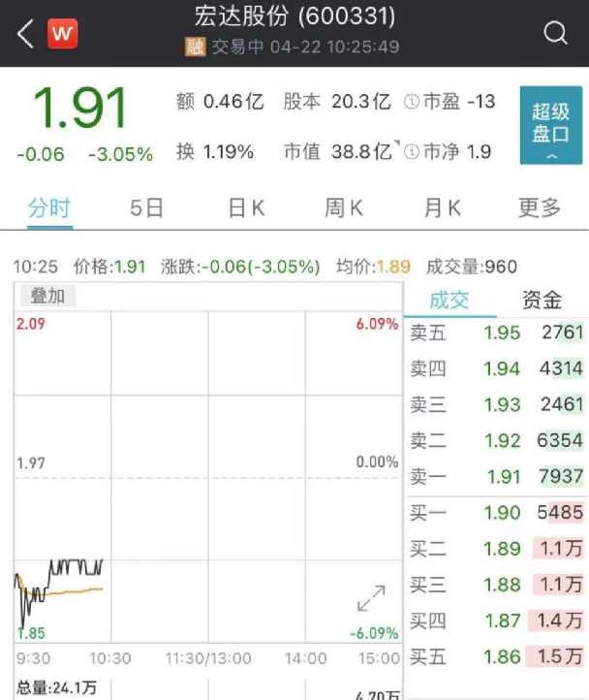Expand chart with diagonal arrows icon
589x700 pixels.
pyautogui.click(x=371, y=600)
